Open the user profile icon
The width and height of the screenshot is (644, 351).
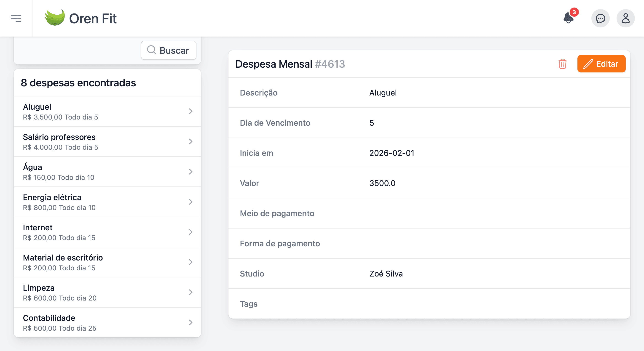click(625, 18)
